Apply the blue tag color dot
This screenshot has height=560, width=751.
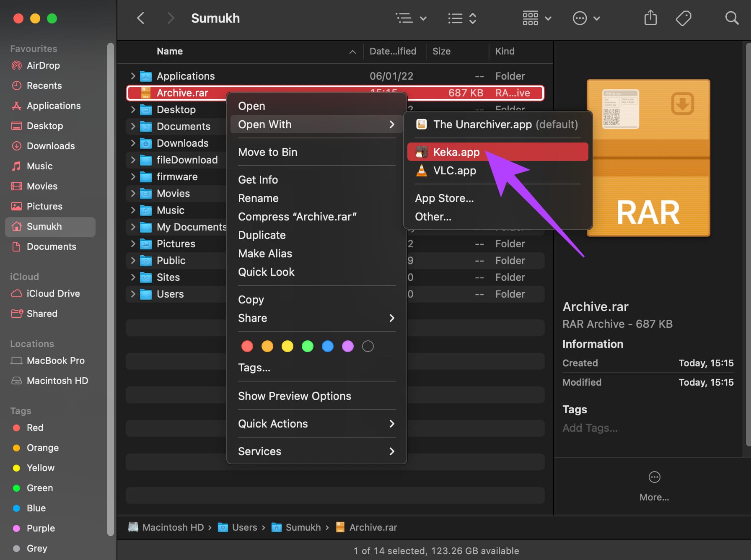(x=328, y=346)
